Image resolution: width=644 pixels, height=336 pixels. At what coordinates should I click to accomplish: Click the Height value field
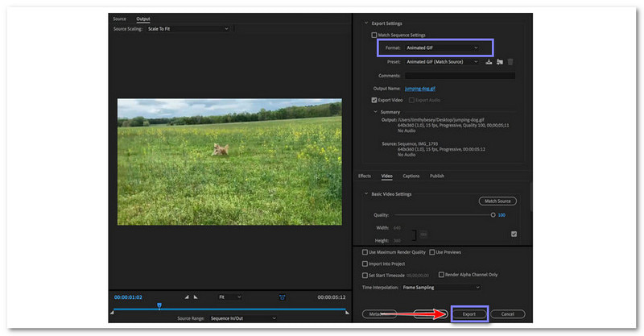pyautogui.click(x=397, y=241)
